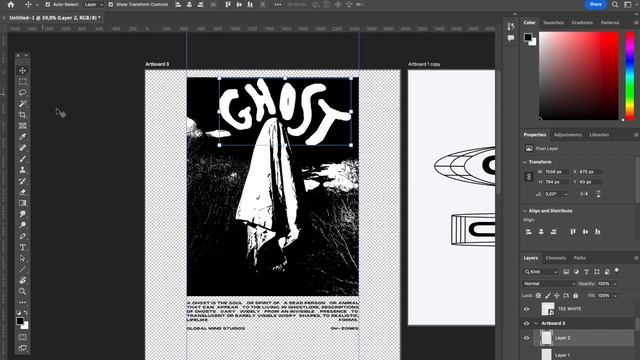Click the foreground color swatch in toolbox
Screen dimensions: 640x360
20,321
